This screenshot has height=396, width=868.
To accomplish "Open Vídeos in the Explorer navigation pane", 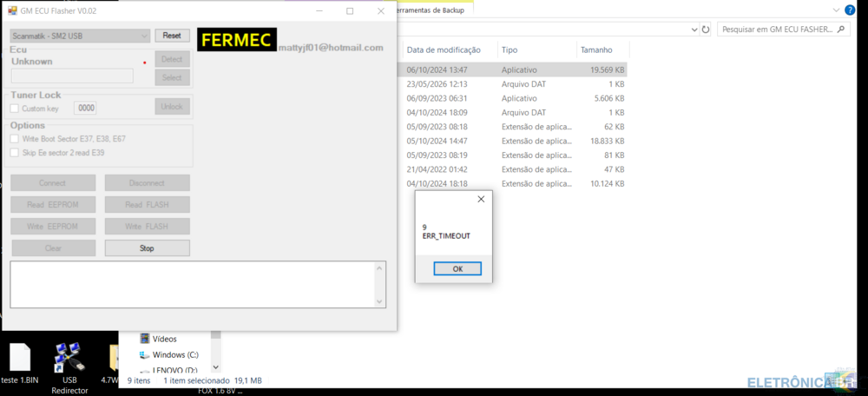I will 164,339.
